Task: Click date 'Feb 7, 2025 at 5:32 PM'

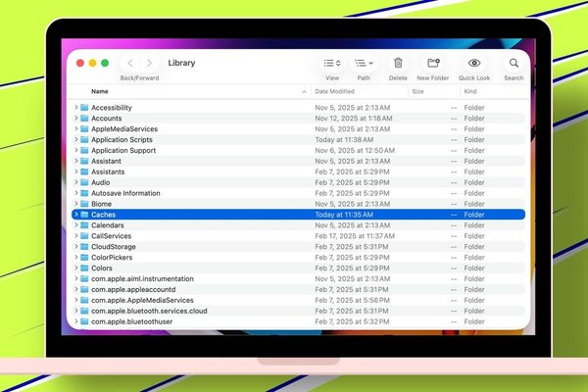Action: (x=352, y=321)
